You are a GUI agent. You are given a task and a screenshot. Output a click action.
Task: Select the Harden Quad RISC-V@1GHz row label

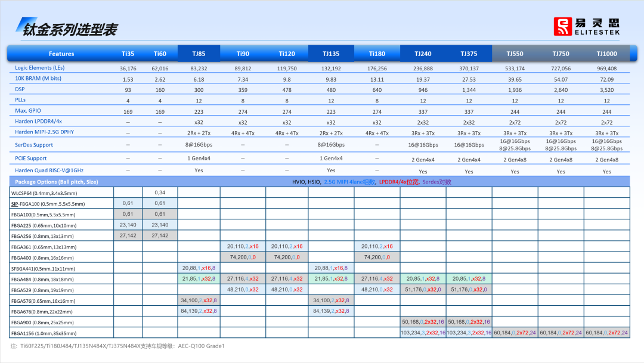tap(49, 170)
